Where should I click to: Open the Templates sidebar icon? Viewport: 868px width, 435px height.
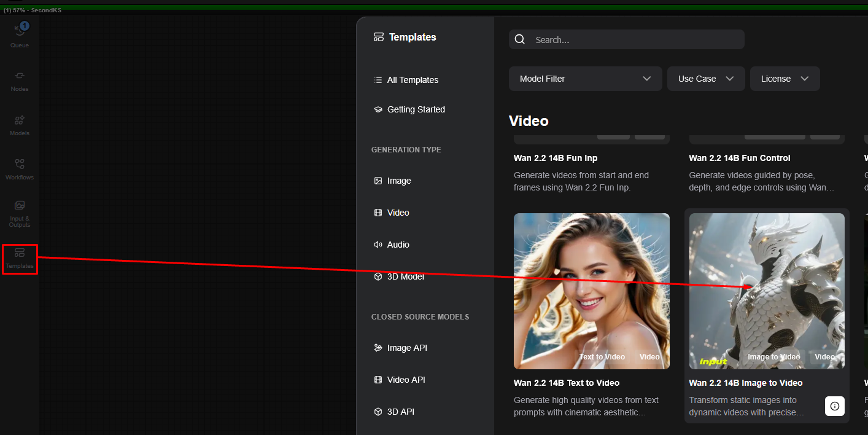click(20, 253)
